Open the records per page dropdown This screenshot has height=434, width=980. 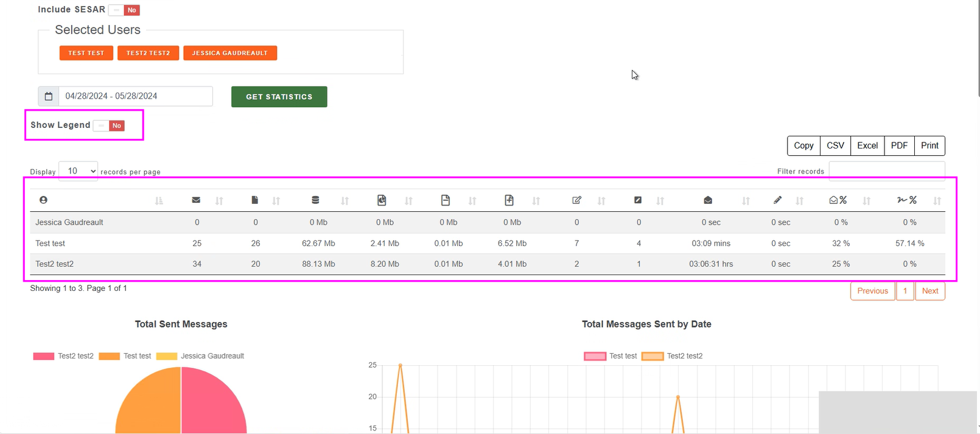tap(78, 171)
